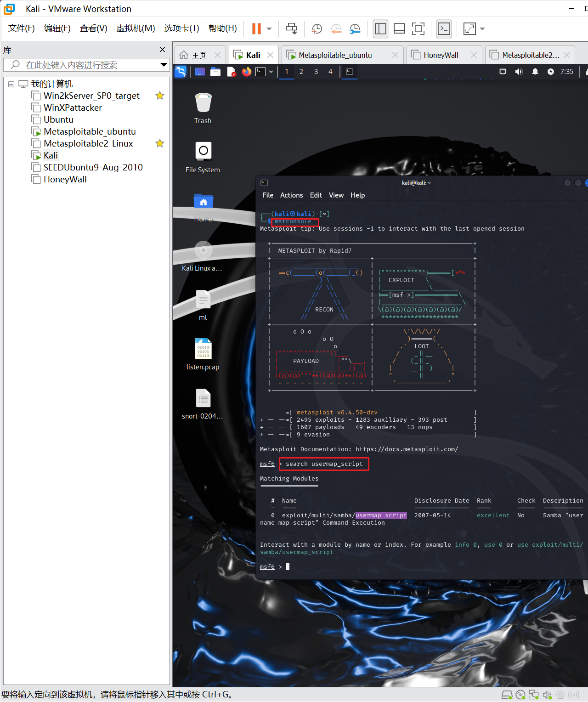Select Win2kServer_SP0_target in the library
This screenshot has width=588, height=702.
[x=91, y=96]
